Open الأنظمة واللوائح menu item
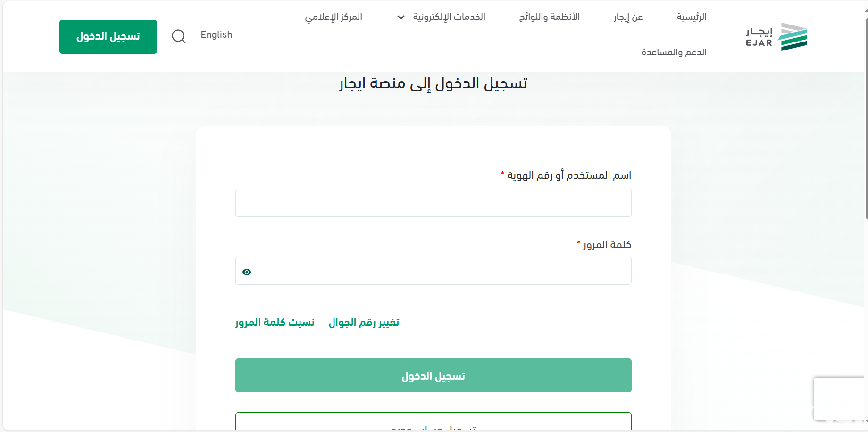This screenshot has height=432, width=868. click(550, 17)
